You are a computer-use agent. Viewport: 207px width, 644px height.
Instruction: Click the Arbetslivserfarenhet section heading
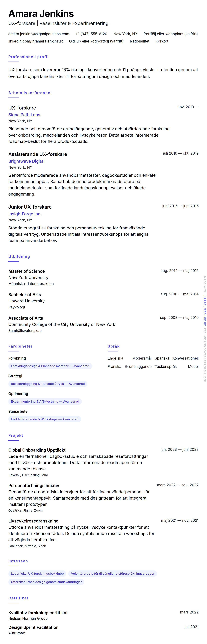30,93
